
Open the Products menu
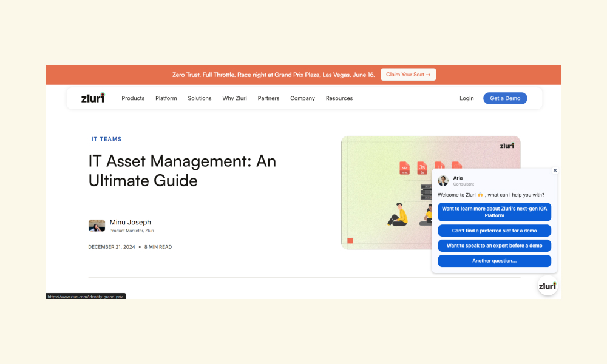pos(133,98)
